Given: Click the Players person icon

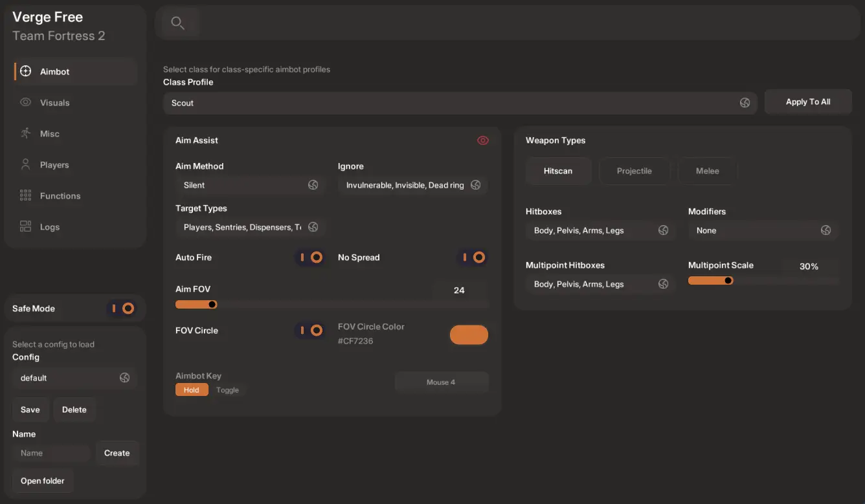Looking at the screenshot, I should [x=26, y=164].
